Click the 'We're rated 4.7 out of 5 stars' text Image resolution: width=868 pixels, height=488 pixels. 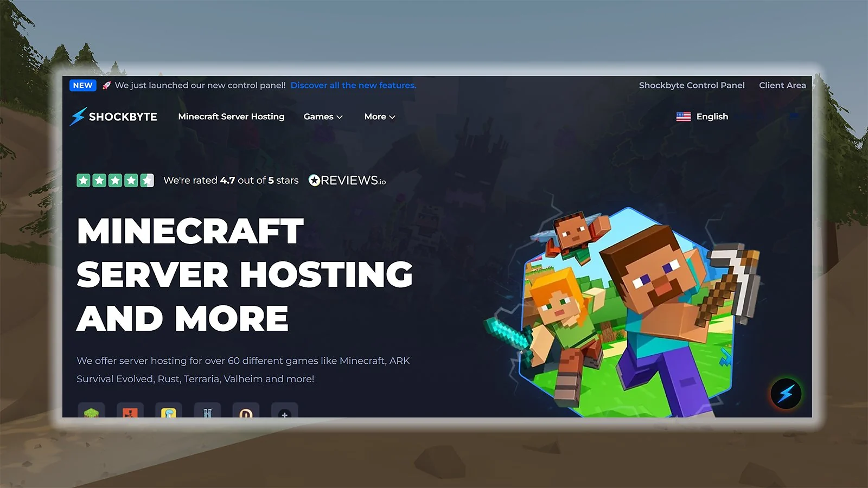231,181
